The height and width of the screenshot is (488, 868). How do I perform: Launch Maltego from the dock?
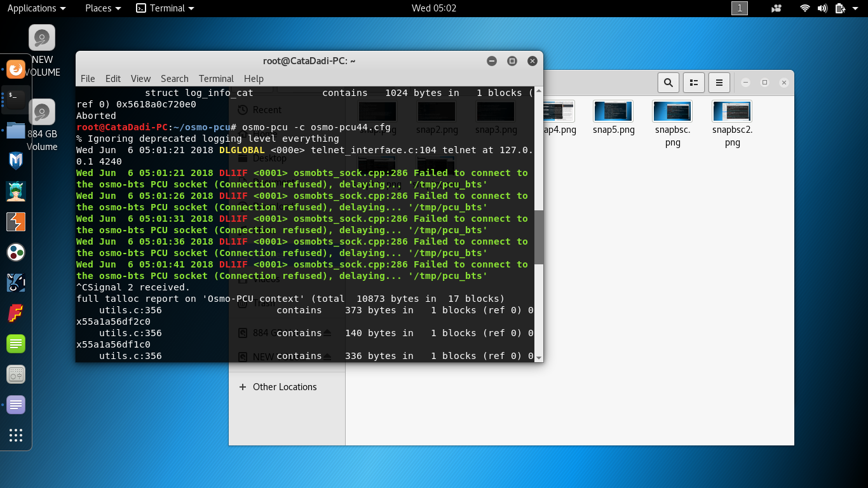[x=16, y=252]
